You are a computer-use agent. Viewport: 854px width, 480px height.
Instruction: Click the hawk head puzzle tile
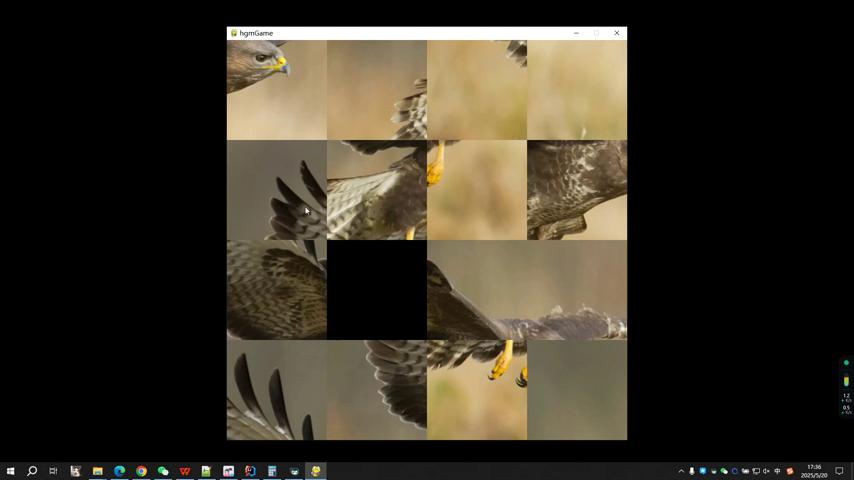click(x=276, y=90)
